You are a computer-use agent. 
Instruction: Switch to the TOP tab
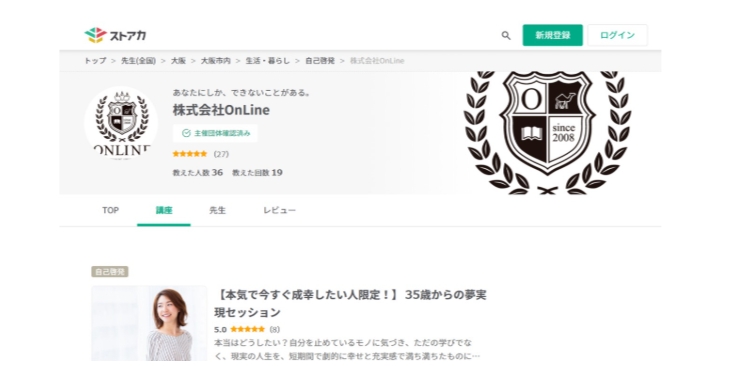(x=110, y=211)
